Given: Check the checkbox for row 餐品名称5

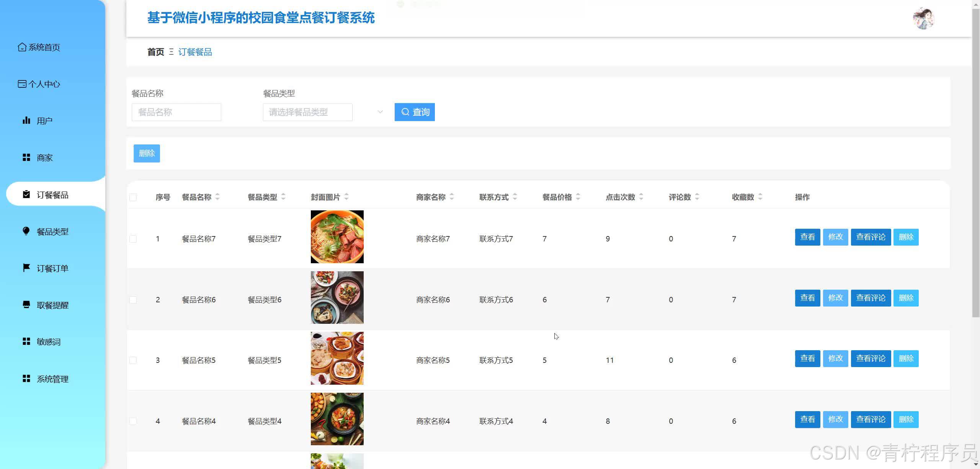Looking at the screenshot, I should pos(133,360).
